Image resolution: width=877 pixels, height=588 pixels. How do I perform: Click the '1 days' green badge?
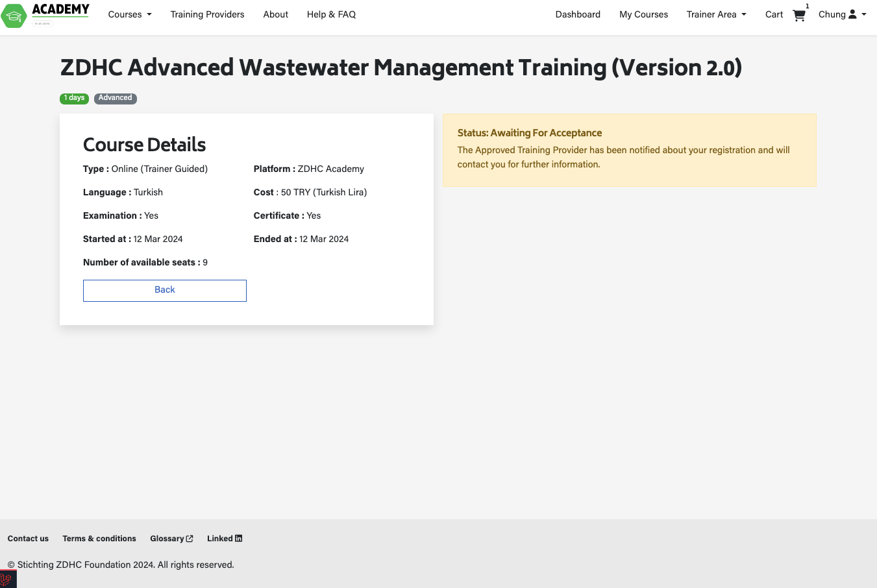(75, 99)
